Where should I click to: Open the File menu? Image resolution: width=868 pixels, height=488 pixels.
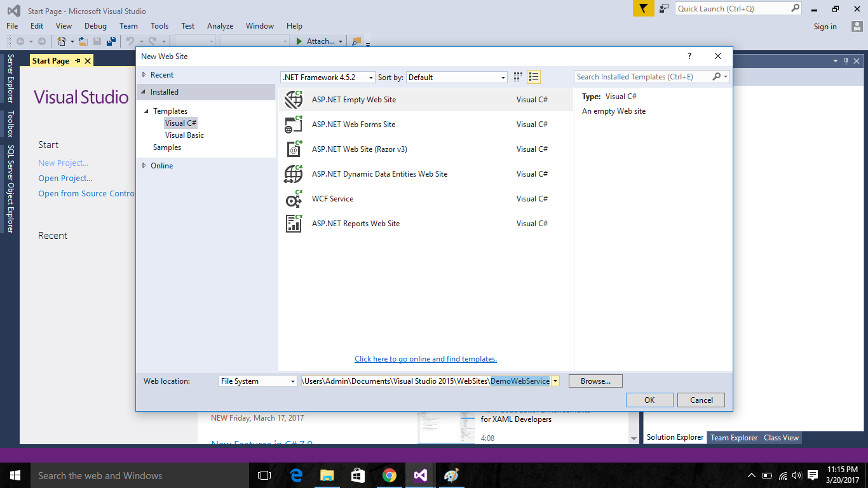(12, 26)
